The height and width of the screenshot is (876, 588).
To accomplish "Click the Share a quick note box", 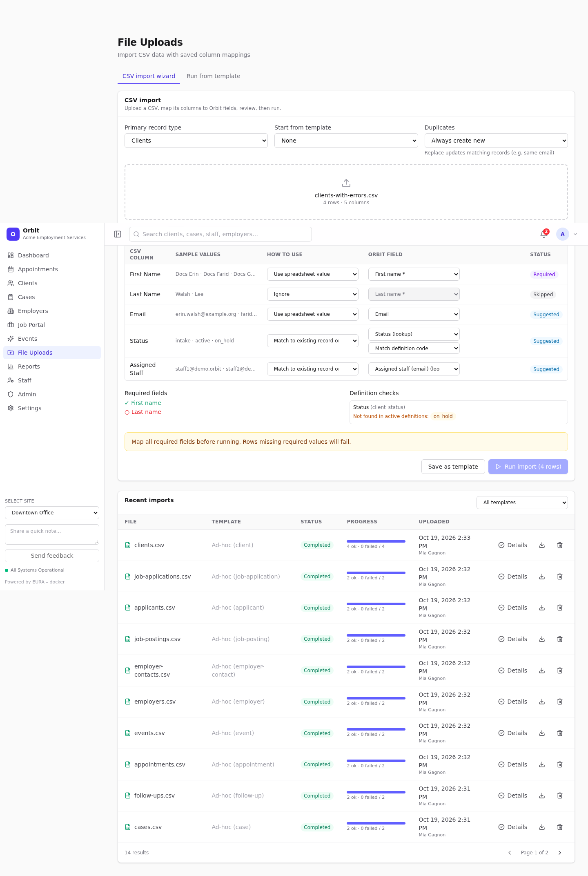I will click(52, 534).
